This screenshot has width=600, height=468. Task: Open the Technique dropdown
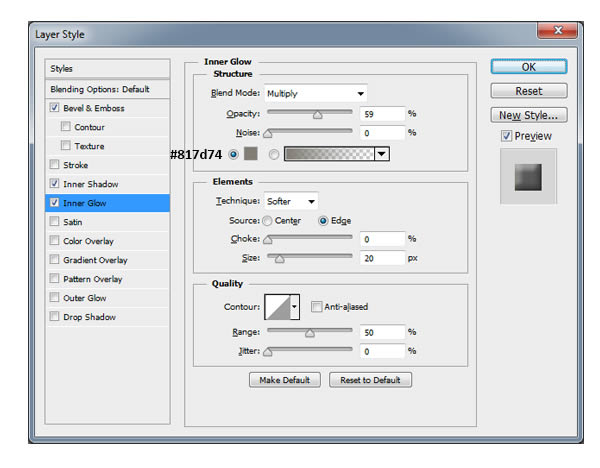[291, 201]
